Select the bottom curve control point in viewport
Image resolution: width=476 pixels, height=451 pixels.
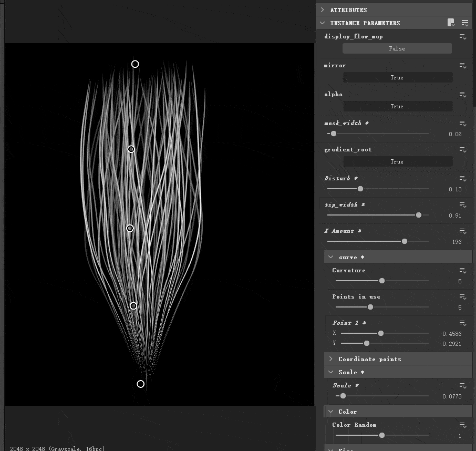tap(141, 384)
